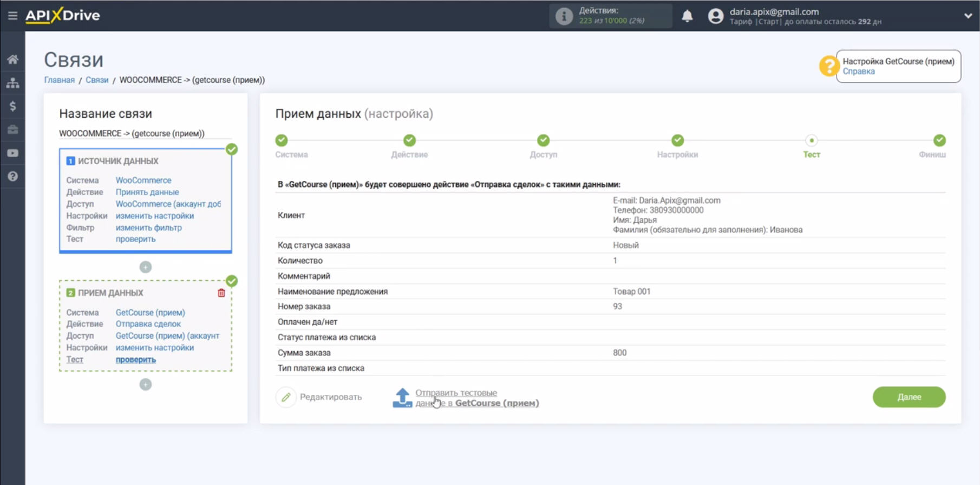Open the home sidebar icon
Image resolution: width=980 pixels, height=485 pixels.
[x=12, y=60]
